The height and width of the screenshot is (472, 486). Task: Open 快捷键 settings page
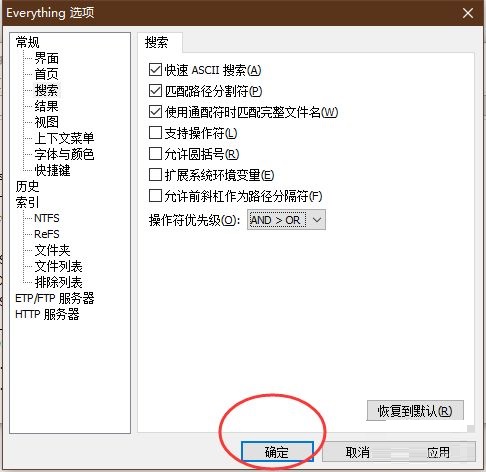point(53,170)
